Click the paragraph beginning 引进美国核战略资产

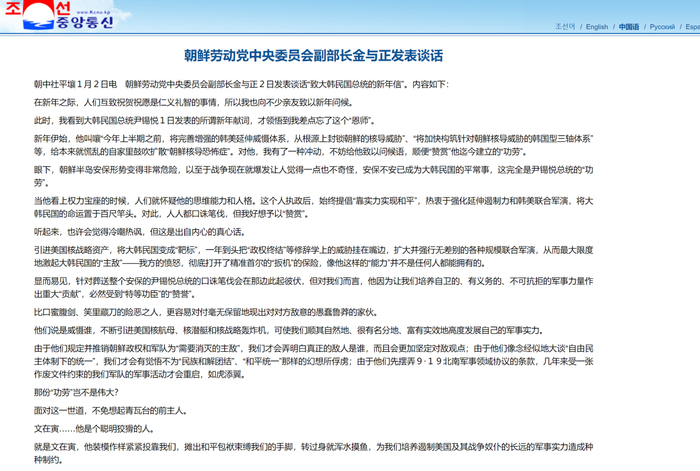[313, 257]
